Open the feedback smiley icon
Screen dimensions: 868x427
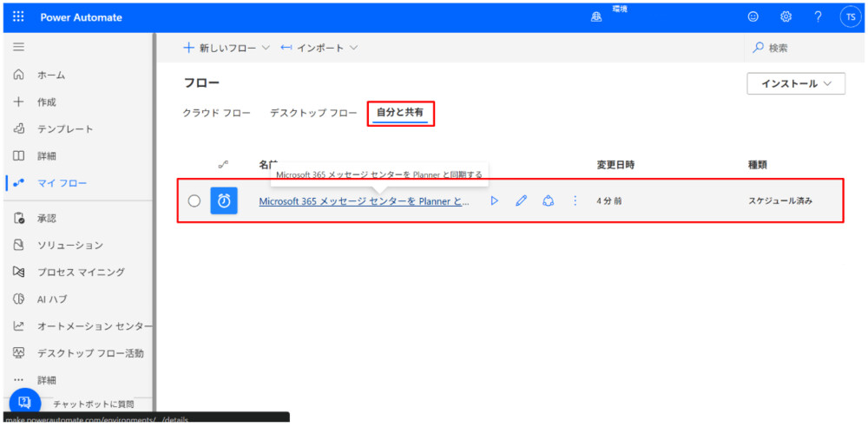(x=753, y=17)
